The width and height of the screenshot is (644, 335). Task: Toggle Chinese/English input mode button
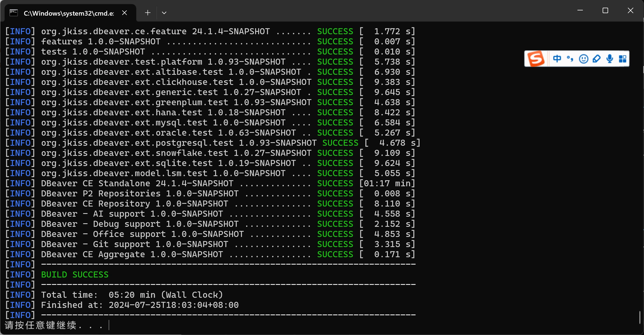click(557, 59)
